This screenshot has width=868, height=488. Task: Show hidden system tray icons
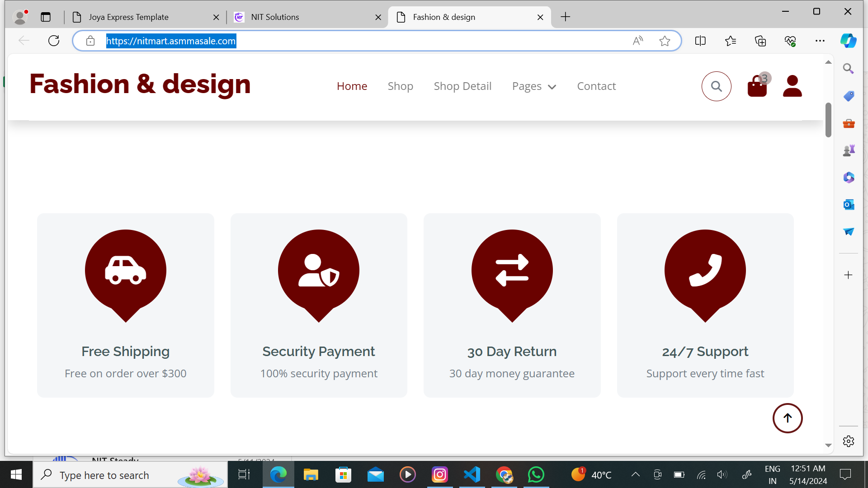coord(635,474)
